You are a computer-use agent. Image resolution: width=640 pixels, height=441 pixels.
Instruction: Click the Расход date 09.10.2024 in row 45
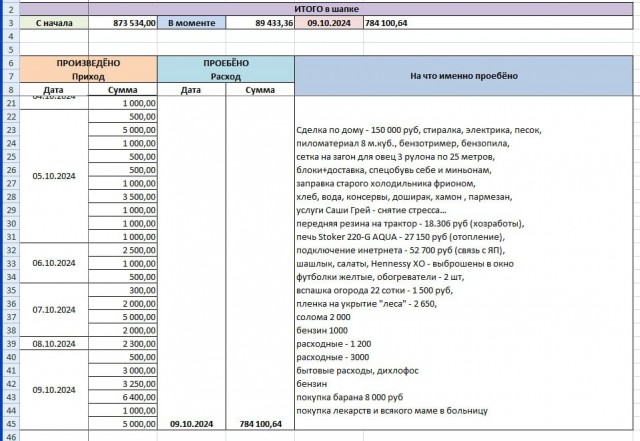[x=191, y=424]
